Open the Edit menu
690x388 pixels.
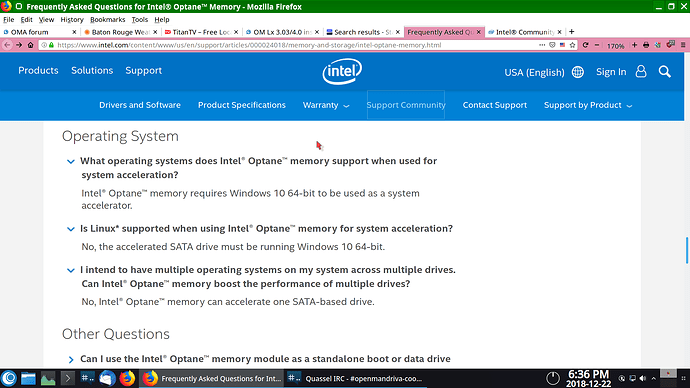click(x=26, y=20)
